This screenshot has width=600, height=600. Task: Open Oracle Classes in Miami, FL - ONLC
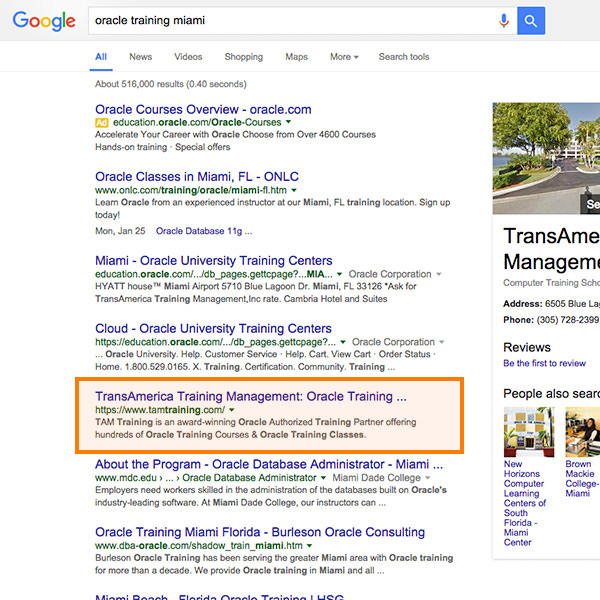click(x=196, y=177)
